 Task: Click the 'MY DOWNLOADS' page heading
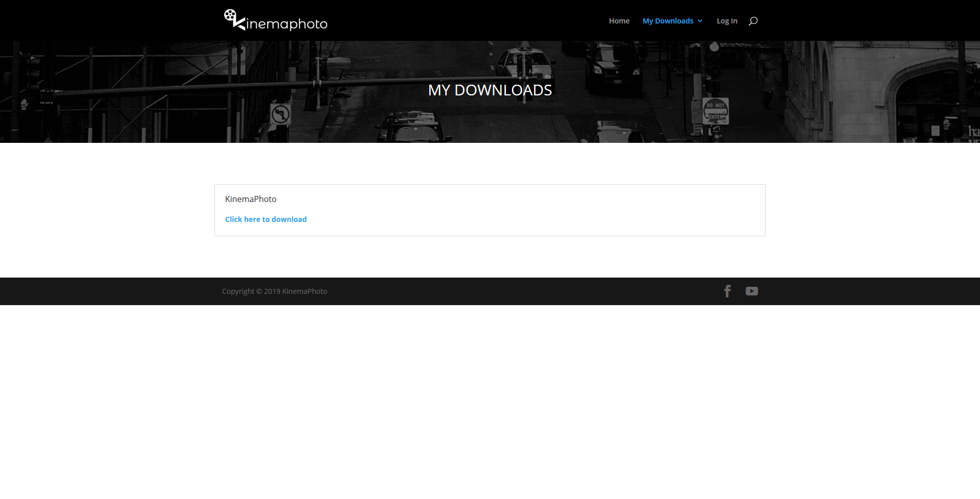tap(490, 90)
